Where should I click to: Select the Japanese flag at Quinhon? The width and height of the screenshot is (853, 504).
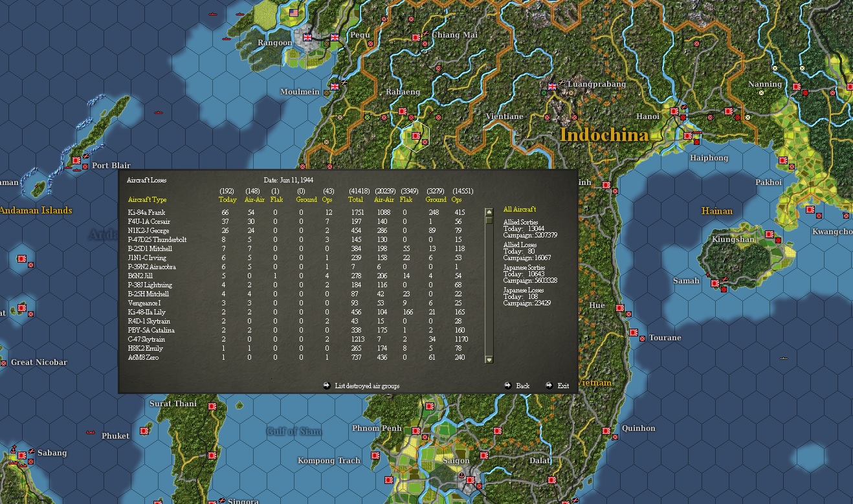pos(606,430)
